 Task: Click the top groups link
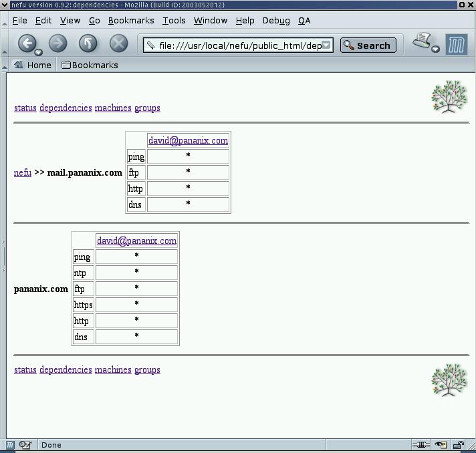pos(147,108)
